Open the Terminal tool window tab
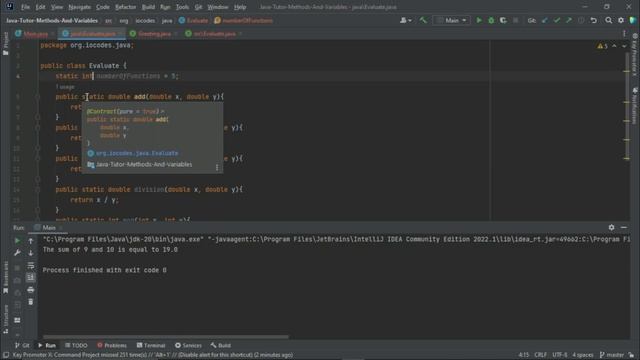Image resolution: width=640 pixels, height=360 pixels. point(151,345)
